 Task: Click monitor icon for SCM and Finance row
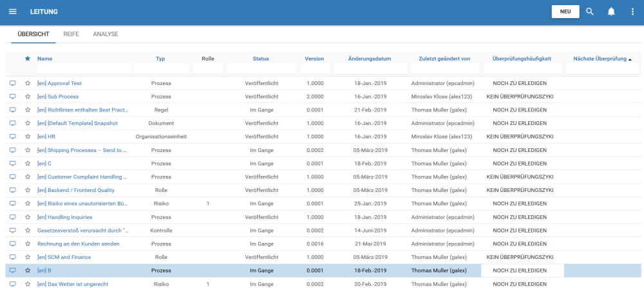(x=13, y=257)
